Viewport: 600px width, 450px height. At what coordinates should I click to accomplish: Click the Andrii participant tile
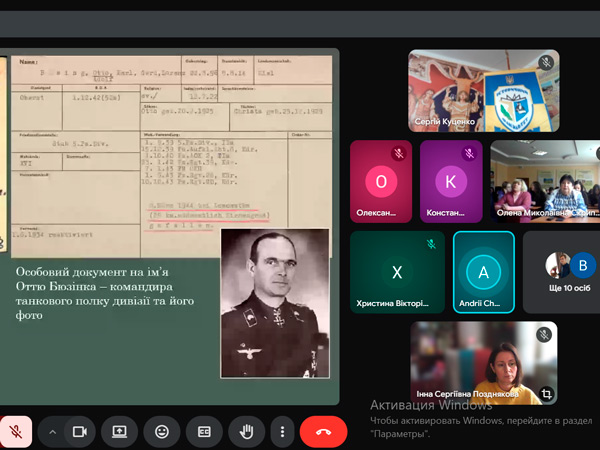[x=484, y=272]
